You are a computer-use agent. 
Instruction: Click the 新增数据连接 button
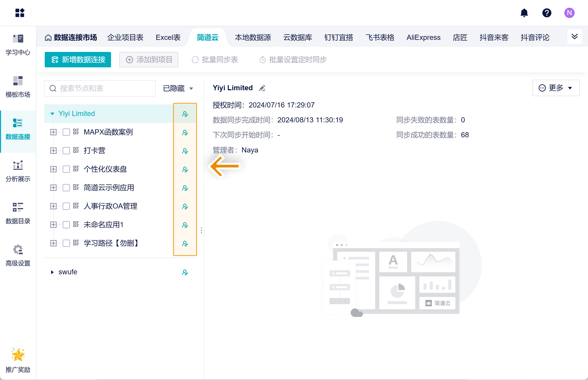pos(78,60)
